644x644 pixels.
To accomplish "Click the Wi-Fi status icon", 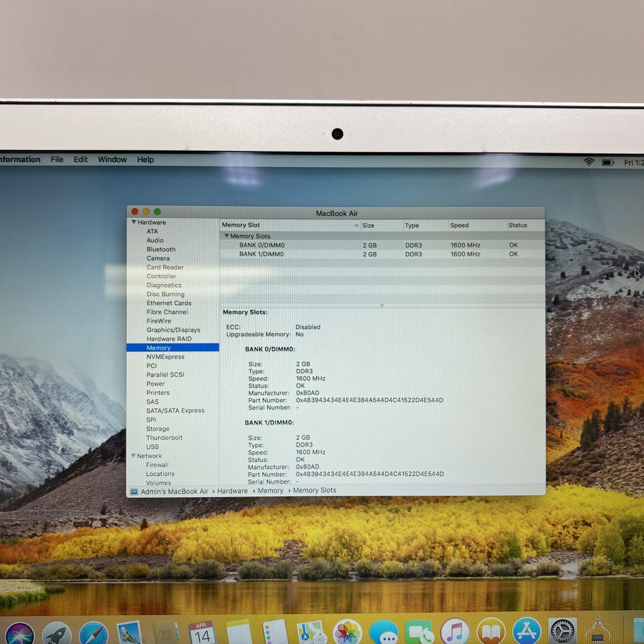I will [x=589, y=162].
